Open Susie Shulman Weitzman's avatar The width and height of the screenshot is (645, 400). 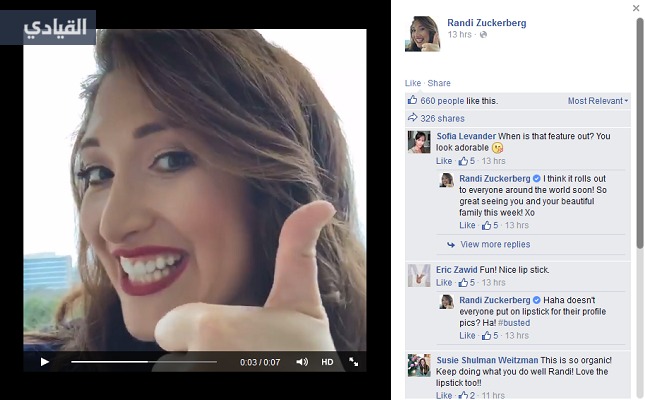(419, 365)
